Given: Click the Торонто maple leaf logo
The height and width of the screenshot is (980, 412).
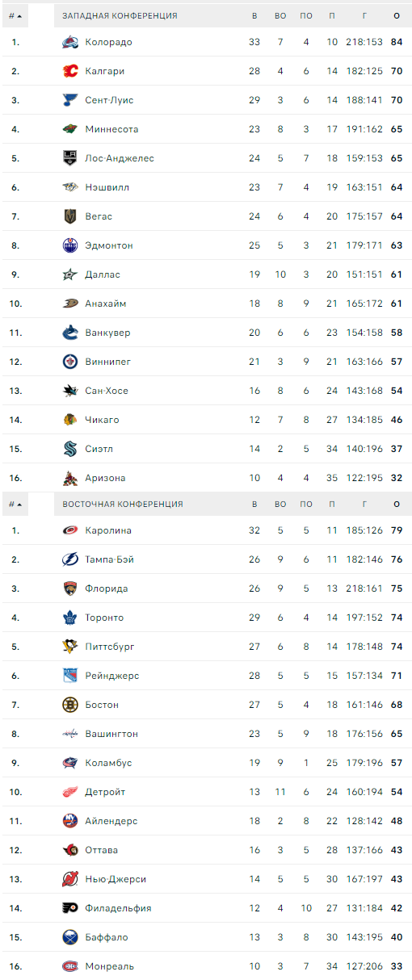Looking at the screenshot, I should coord(71,618).
